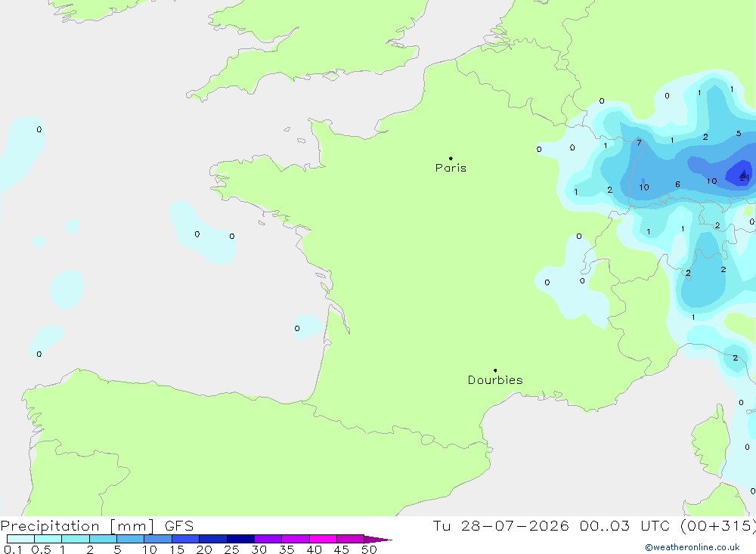The width and height of the screenshot is (756, 554).
Task: Click the weatheronline.co.uk copyright link
Action: click(x=692, y=547)
